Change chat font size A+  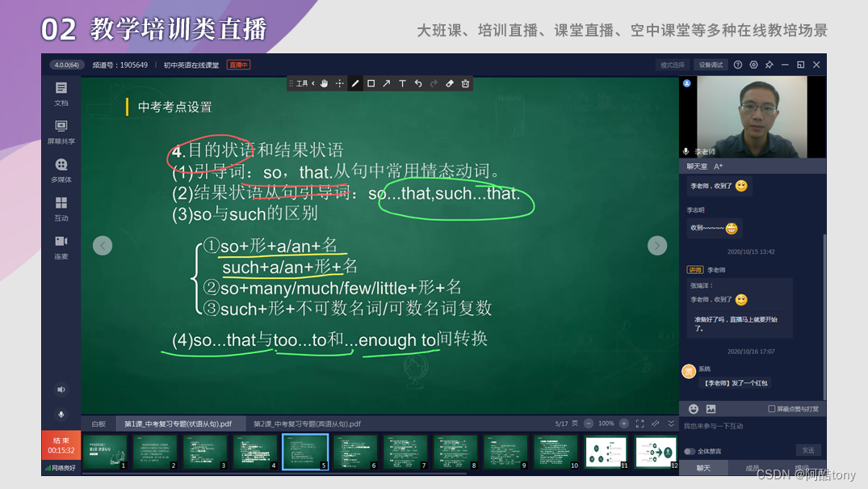click(x=718, y=167)
